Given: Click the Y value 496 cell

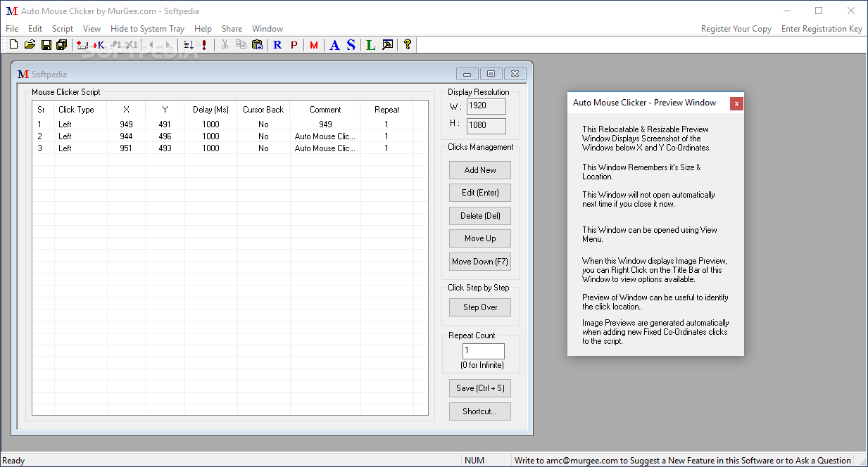Looking at the screenshot, I should click(165, 136).
